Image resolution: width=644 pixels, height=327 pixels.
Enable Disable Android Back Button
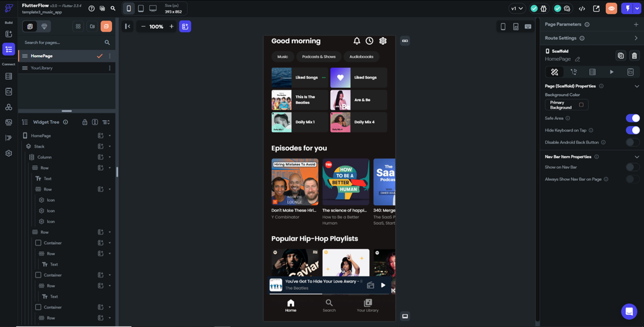pyautogui.click(x=632, y=142)
